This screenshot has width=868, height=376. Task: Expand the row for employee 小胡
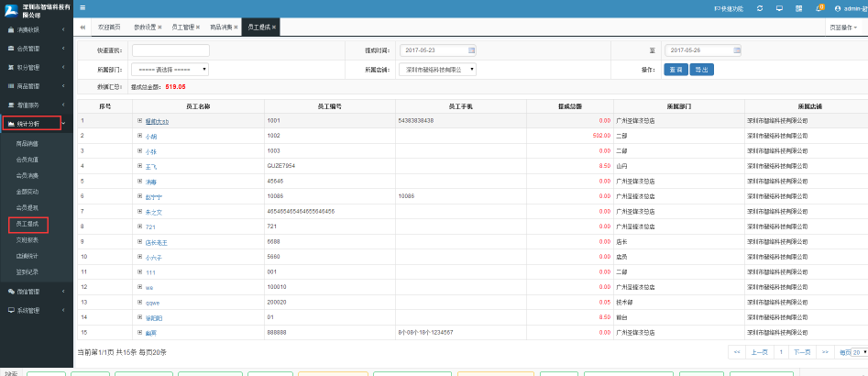[x=140, y=136]
